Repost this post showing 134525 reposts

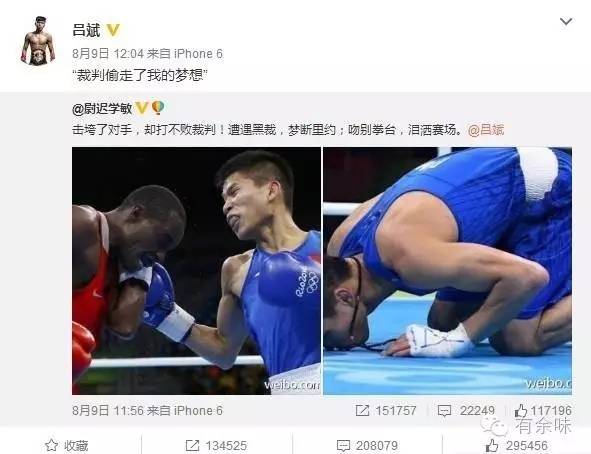216,446
